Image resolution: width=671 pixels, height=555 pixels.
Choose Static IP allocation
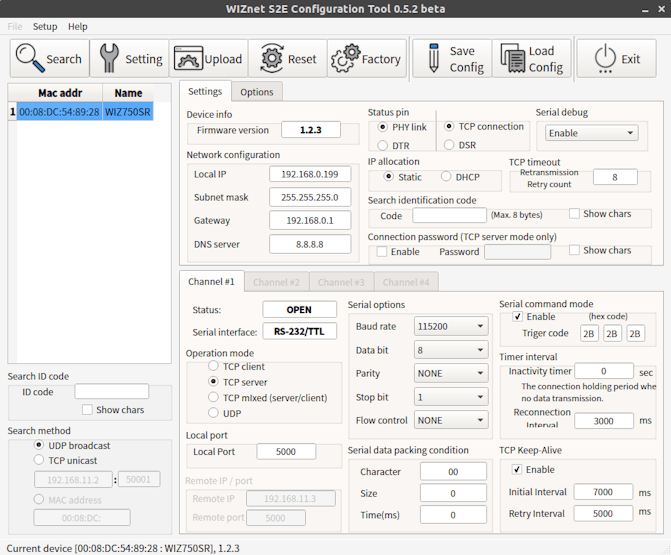pos(389,176)
